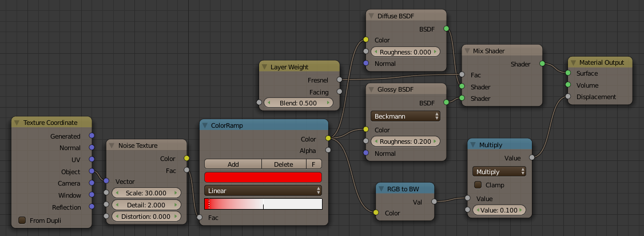Toggle the Clamp checkbox

coord(478,185)
